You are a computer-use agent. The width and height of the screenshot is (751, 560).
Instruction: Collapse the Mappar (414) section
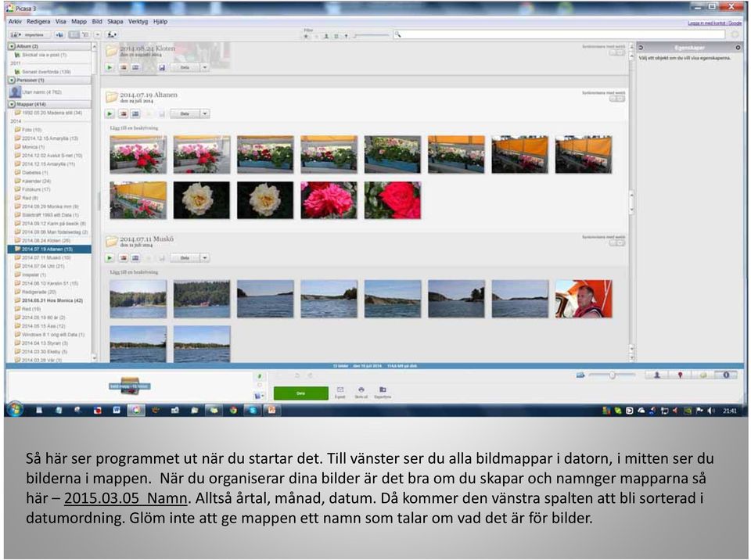[x=12, y=104]
